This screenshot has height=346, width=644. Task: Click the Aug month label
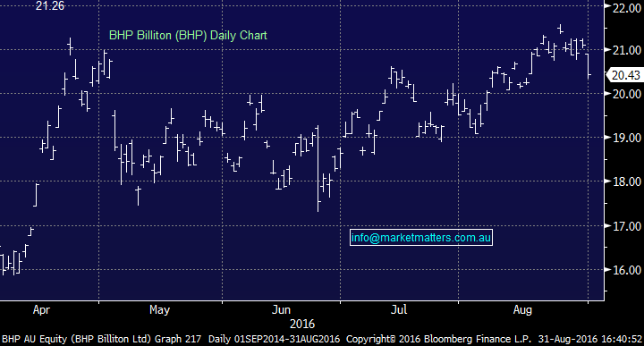(522, 310)
